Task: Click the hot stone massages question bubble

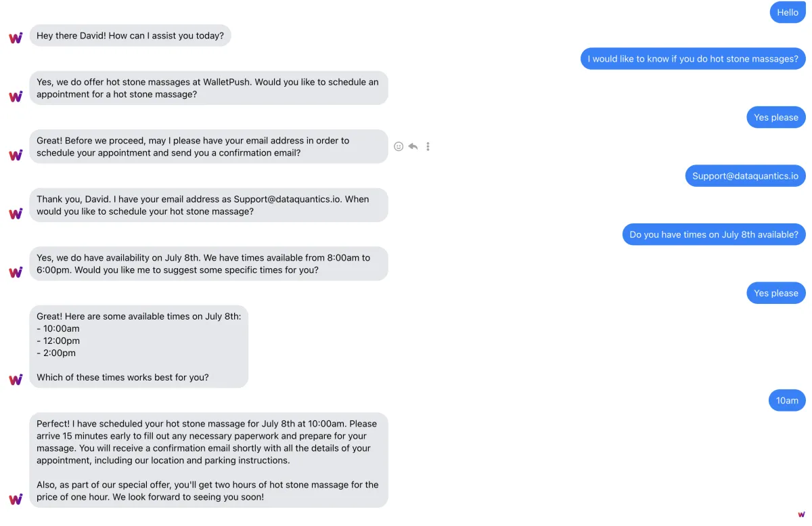Action: tap(693, 59)
